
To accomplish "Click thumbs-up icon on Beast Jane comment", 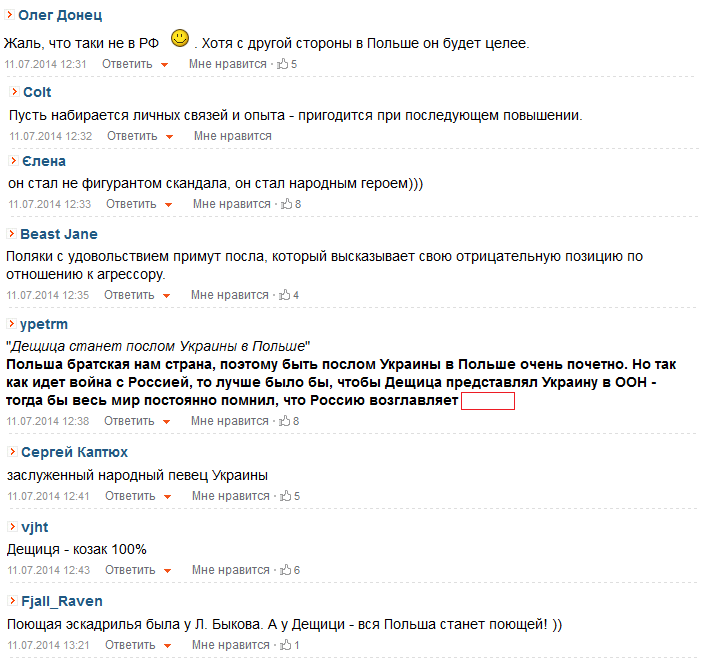I will tap(285, 295).
